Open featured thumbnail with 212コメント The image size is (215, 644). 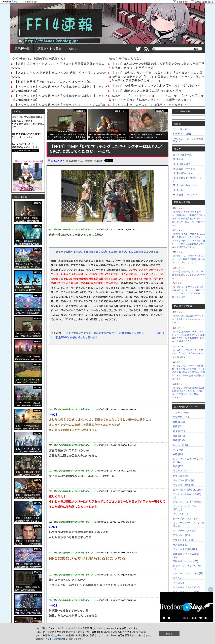click(x=148, y=124)
